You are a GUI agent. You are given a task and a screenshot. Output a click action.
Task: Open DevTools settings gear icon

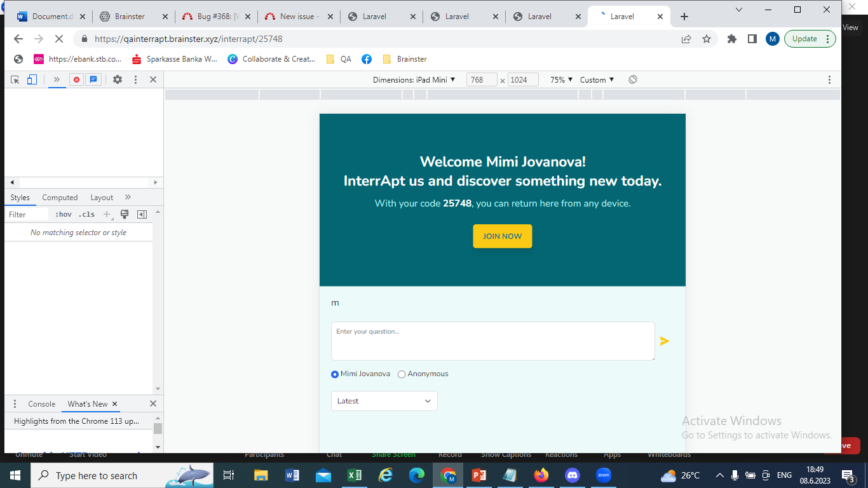coord(118,79)
